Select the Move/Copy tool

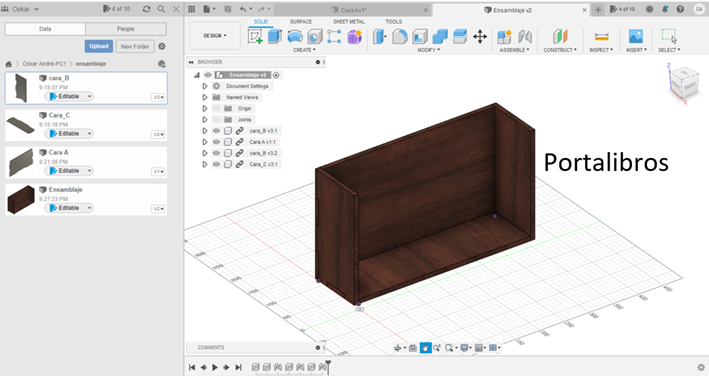pyautogui.click(x=480, y=37)
